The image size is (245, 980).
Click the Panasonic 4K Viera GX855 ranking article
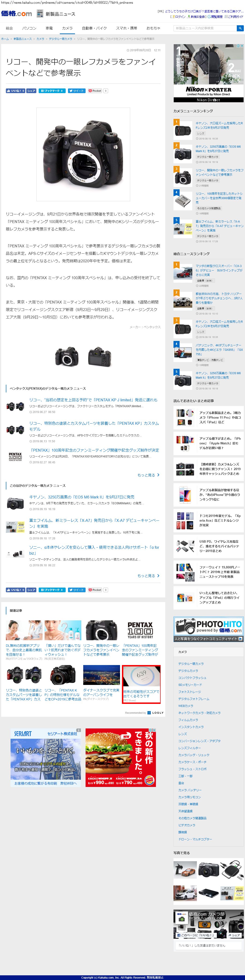(x=219, y=350)
